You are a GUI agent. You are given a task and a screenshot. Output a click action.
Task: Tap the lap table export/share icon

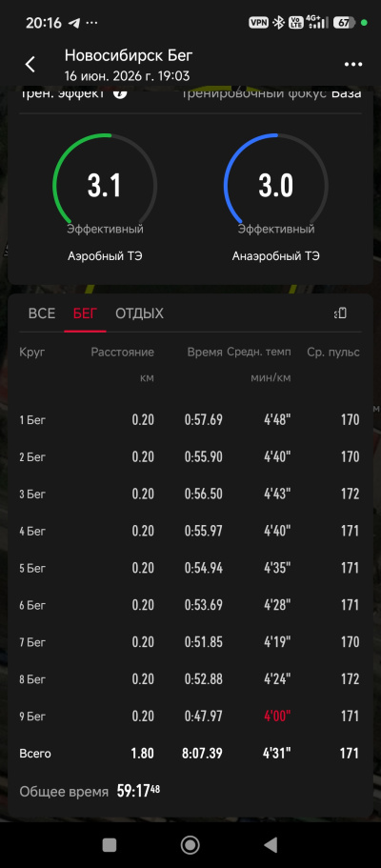pos(341,313)
